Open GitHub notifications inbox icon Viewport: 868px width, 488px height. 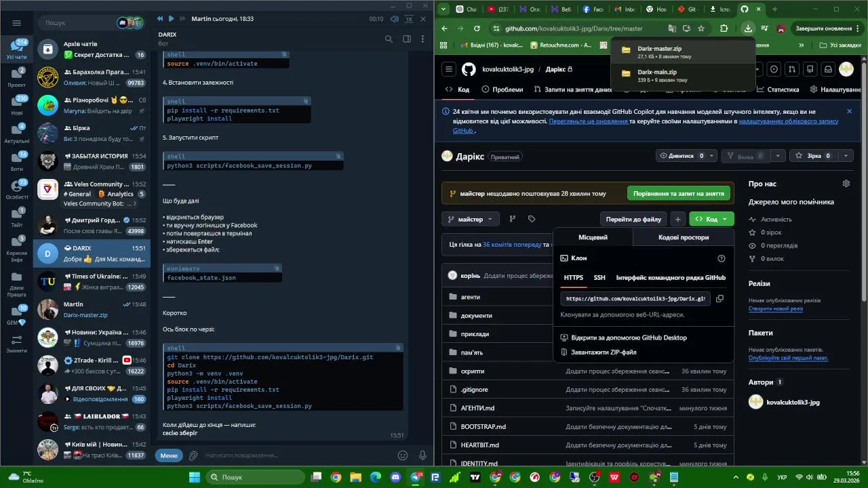click(x=828, y=69)
